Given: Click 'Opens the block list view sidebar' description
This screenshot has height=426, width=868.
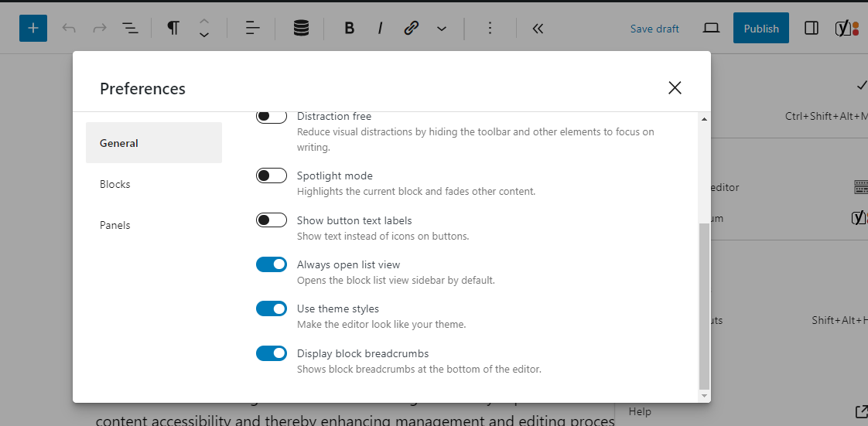Looking at the screenshot, I should (x=396, y=281).
